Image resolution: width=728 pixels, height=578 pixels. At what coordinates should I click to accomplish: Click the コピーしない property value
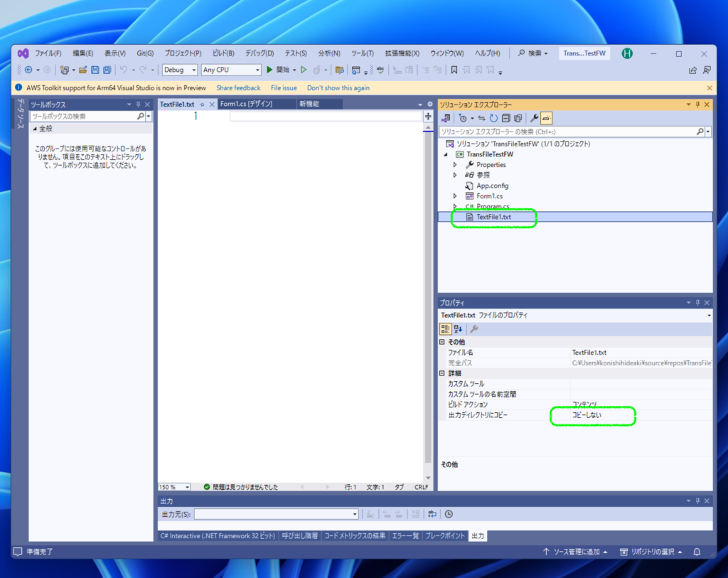click(587, 415)
